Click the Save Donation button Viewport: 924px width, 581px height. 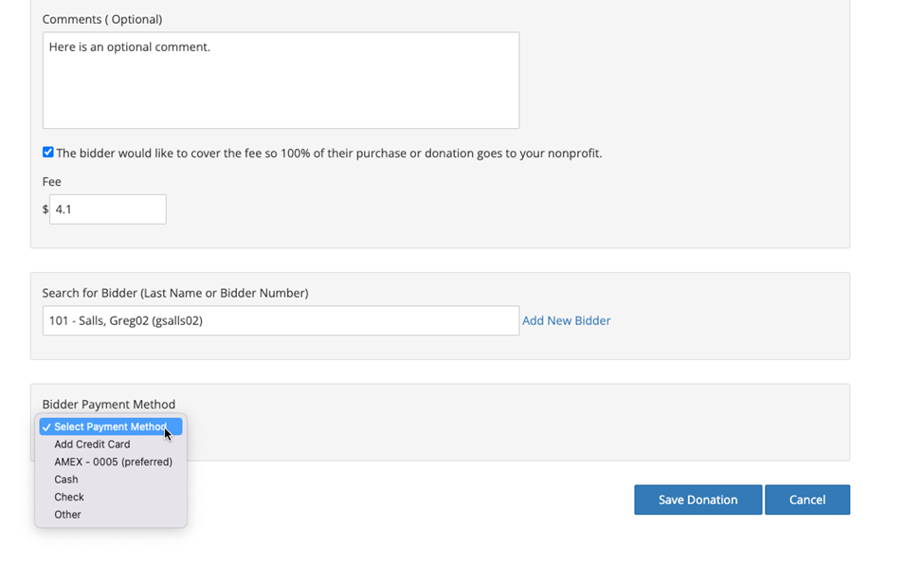pyautogui.click(x=698, y=499)
